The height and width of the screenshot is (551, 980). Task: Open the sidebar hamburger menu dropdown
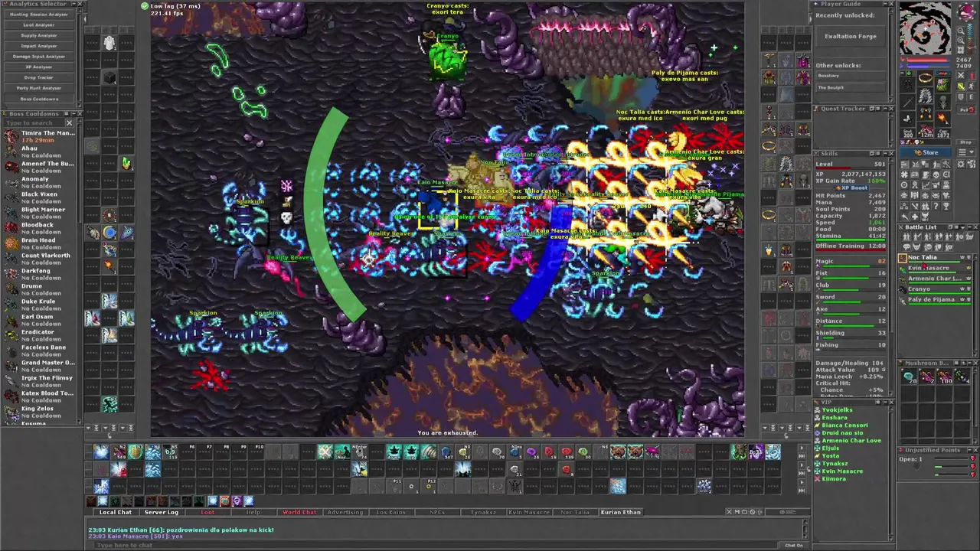point(966,152)
